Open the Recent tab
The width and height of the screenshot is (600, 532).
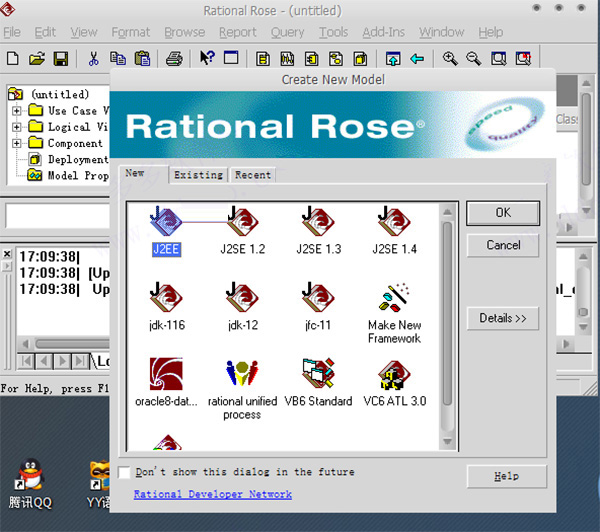(252, 175)
